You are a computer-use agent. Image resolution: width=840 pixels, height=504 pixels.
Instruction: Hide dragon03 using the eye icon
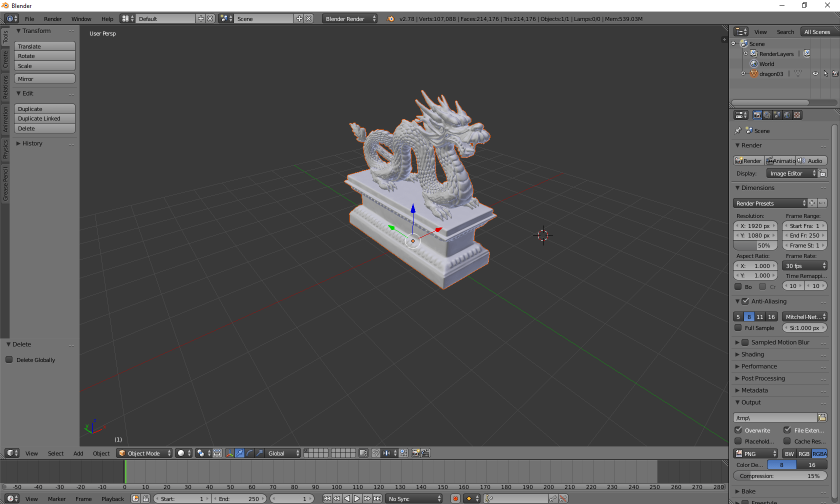pyautogui.click(x=815, y=73)
